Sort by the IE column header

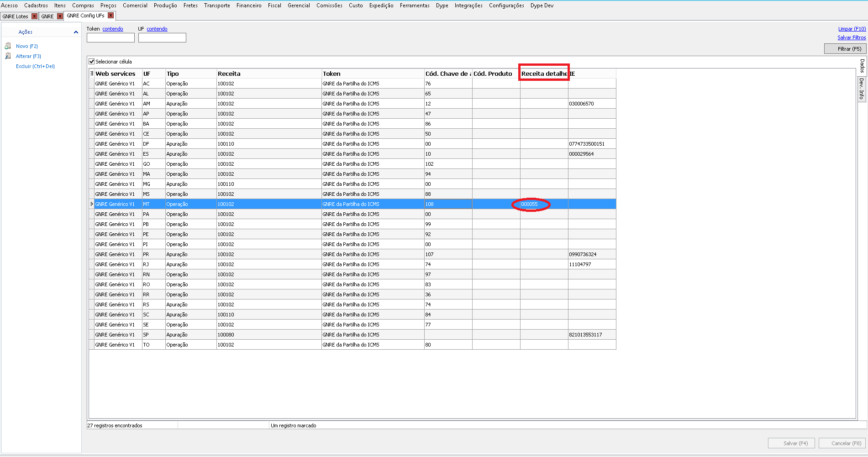click(592, 74)
